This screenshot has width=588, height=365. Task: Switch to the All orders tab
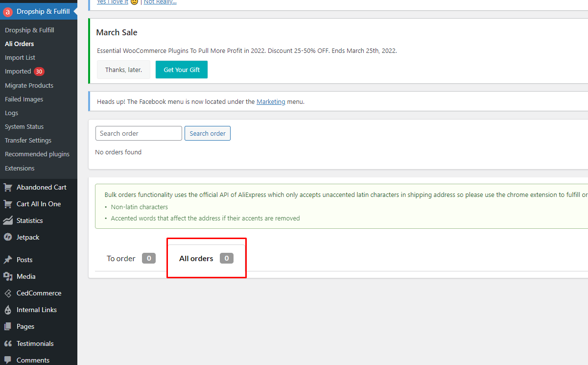click(x=206, y=258)
